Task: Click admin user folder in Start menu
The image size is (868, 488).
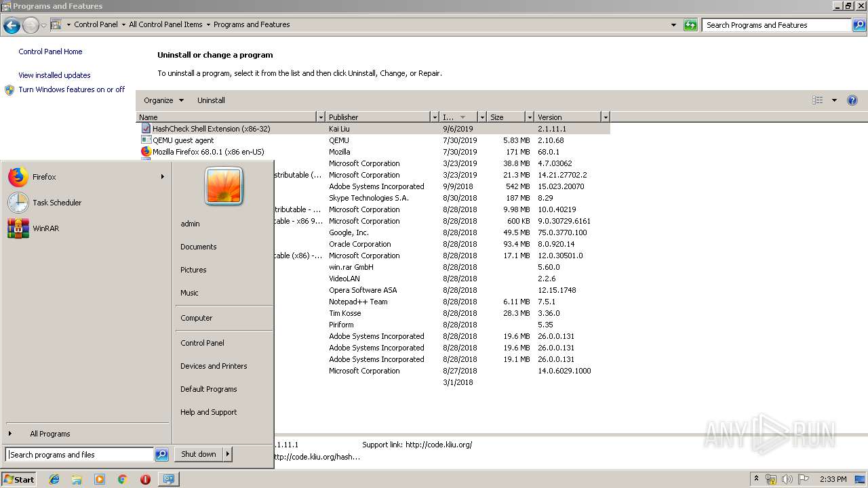Action: (x=190, y=224)
